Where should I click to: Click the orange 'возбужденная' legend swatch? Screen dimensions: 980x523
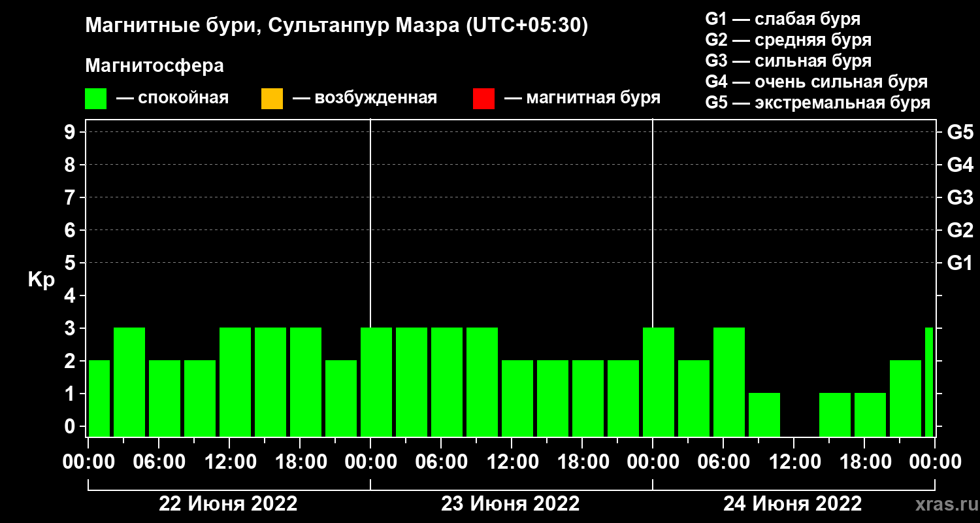(x=272, y=99)
